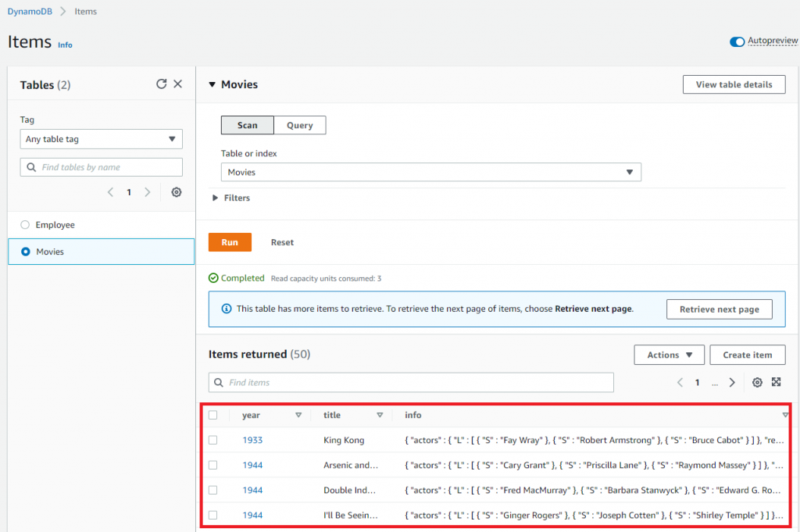Click the info cell with Fay Wray
This screenshot has height=532, width=800.
(x=595, y=440)
